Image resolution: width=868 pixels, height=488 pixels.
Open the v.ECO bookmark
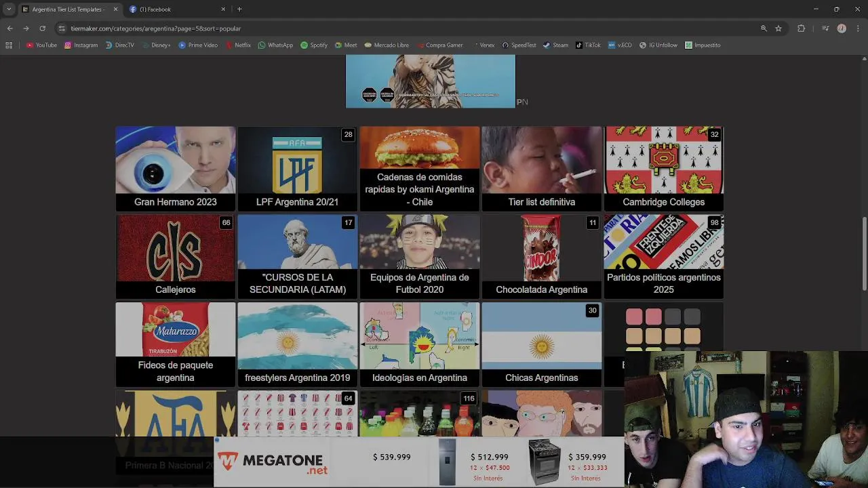click(620, 45)
